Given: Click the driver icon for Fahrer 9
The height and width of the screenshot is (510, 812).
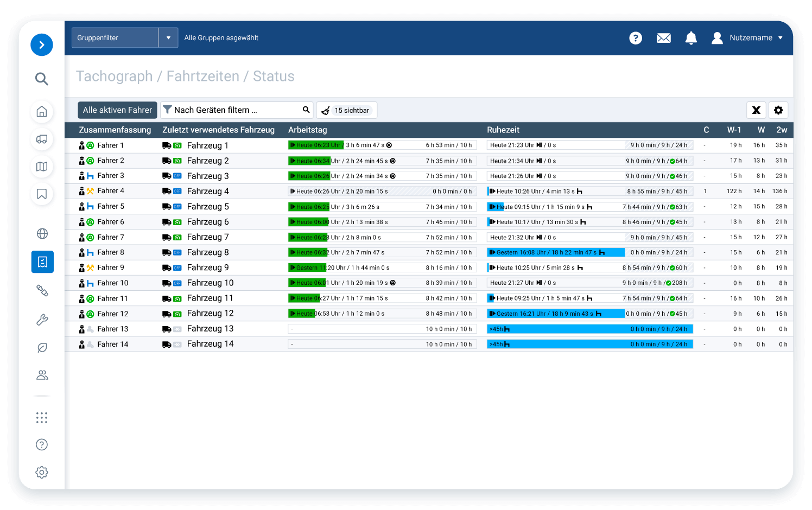Looking at the screenshot, I should [82, 267].
